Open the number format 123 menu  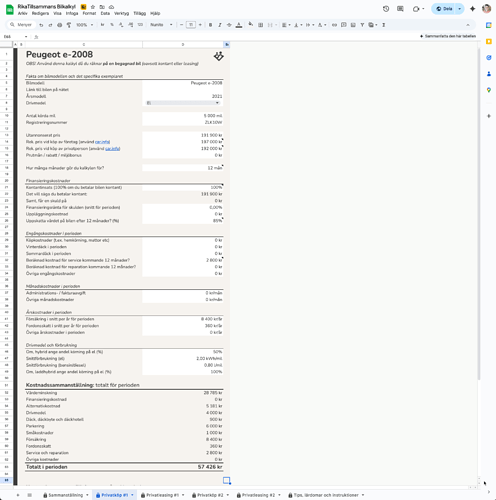pyautogui.click(x=140, y=25)
